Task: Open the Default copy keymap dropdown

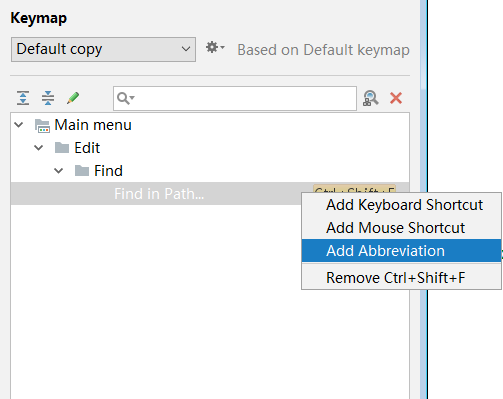Action: [103, 49]
